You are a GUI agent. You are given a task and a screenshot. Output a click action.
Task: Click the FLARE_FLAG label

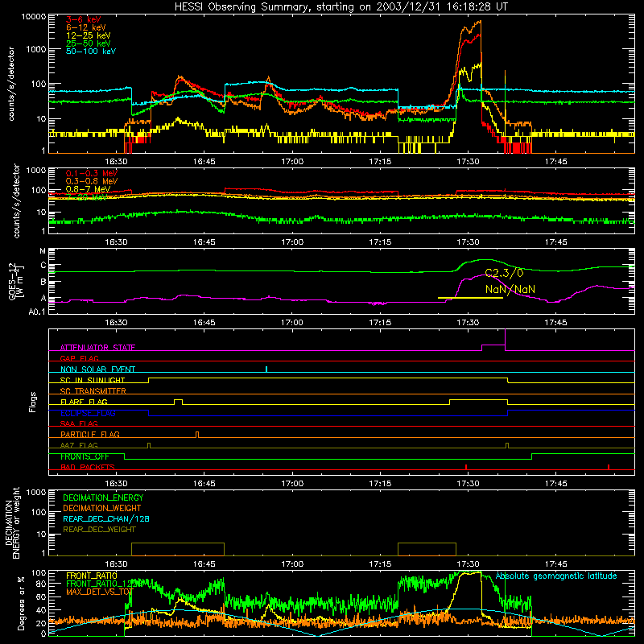pyautogui.click(x=84, y=402)
